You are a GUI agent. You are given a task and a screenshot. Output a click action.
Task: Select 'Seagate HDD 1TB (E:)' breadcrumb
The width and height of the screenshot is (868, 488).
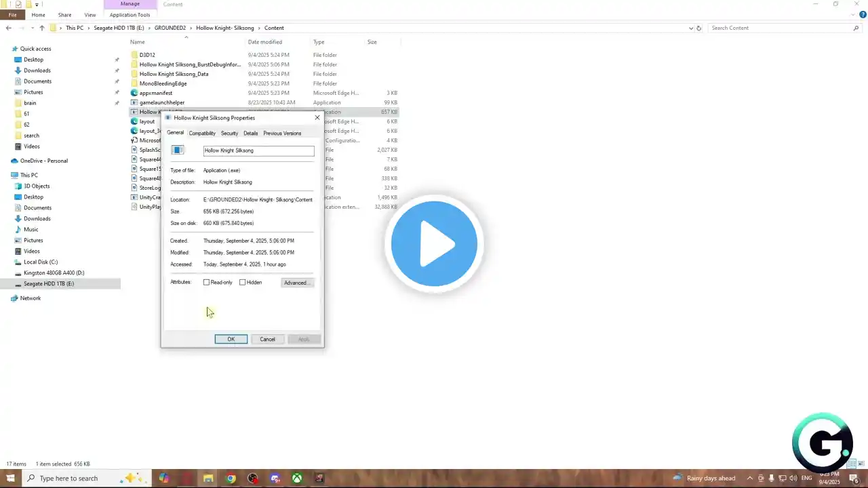click(x=119, y=28)
